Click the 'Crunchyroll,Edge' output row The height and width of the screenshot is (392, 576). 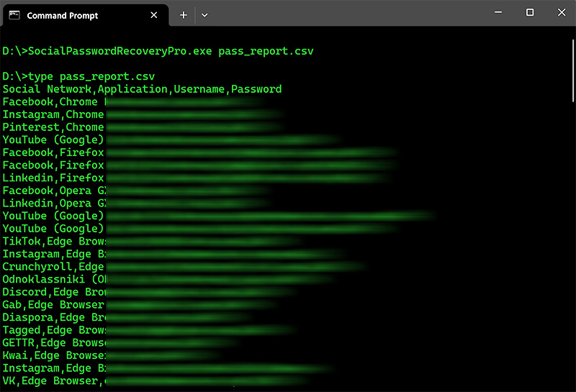click(184, 266)
